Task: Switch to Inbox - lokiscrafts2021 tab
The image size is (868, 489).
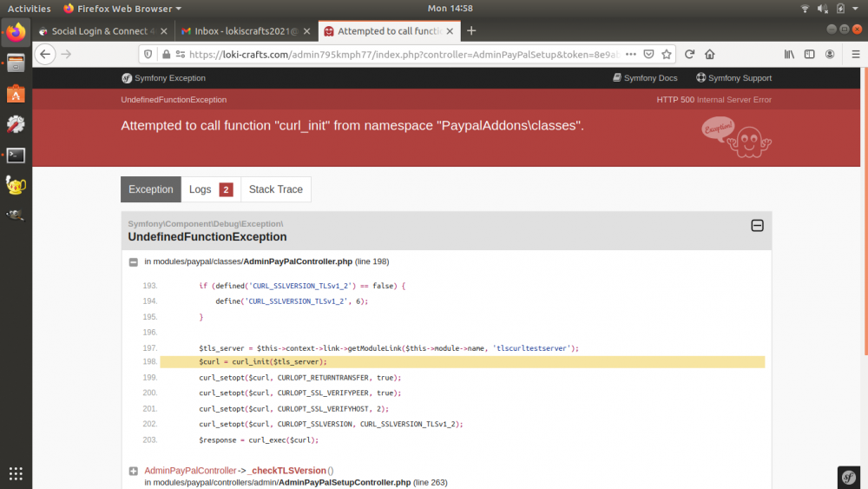Action: pos(247,31)
